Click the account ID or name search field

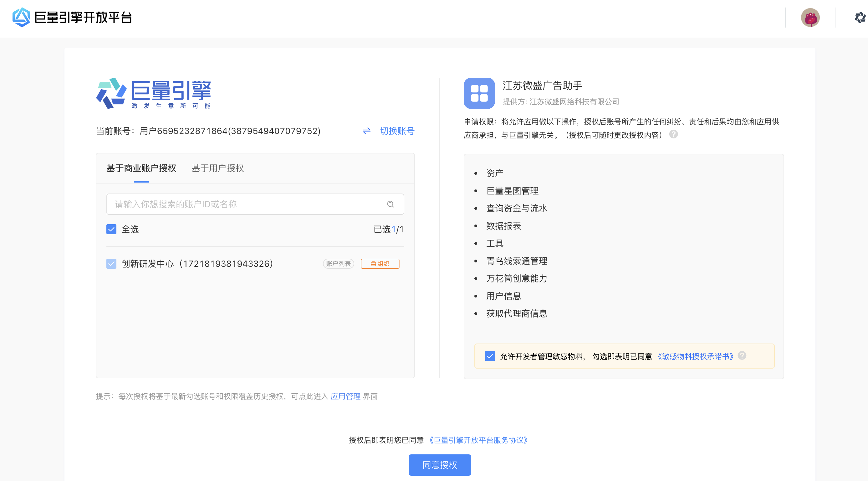click(x=255, y=204)
